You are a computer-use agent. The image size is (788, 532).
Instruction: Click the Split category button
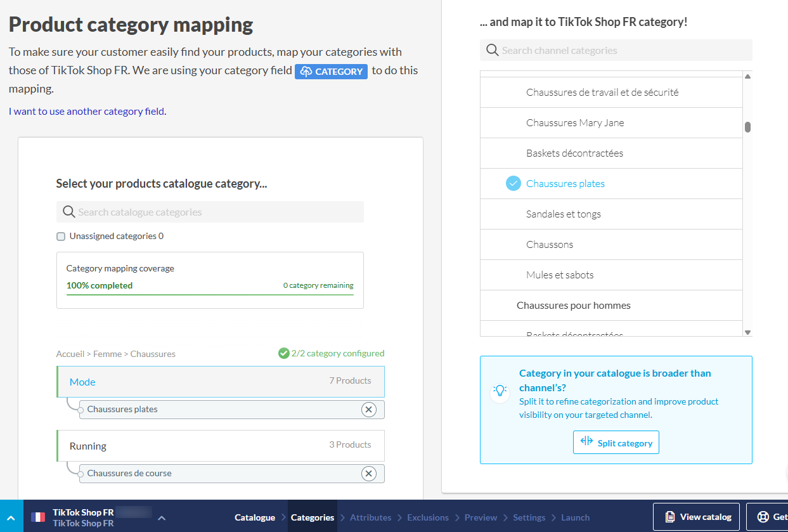point(616,443)
